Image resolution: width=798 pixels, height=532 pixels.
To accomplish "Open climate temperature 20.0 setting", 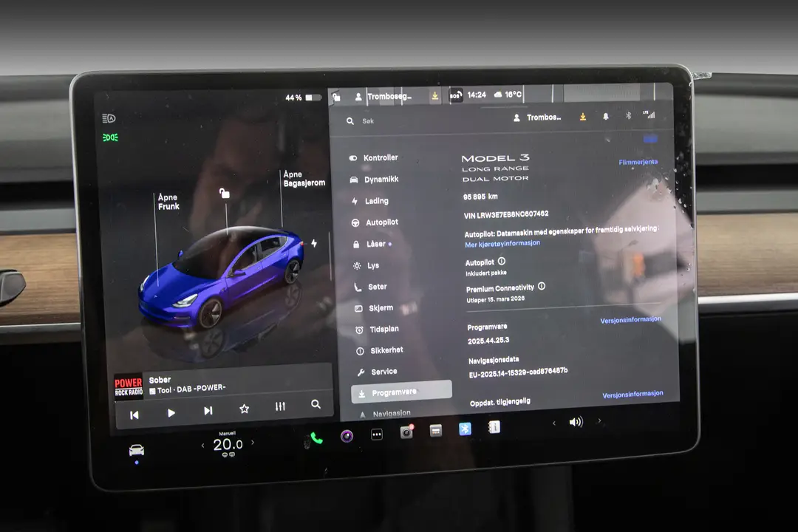I will [x=228, y=444].
